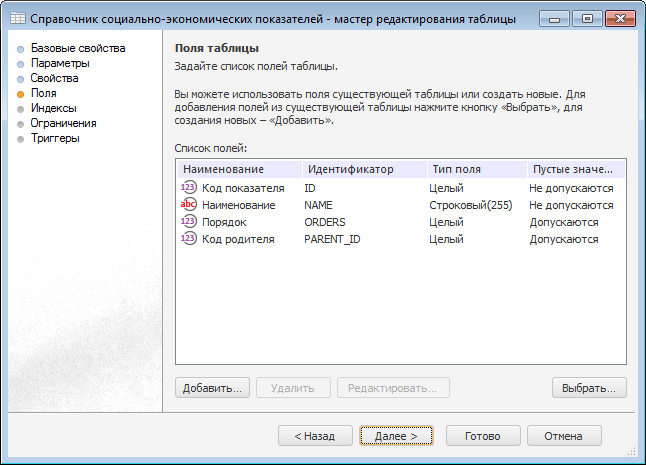Click the integer type icon for Код показателя
The width and height of the screenshot is (646, 465).
coord(188,188)
